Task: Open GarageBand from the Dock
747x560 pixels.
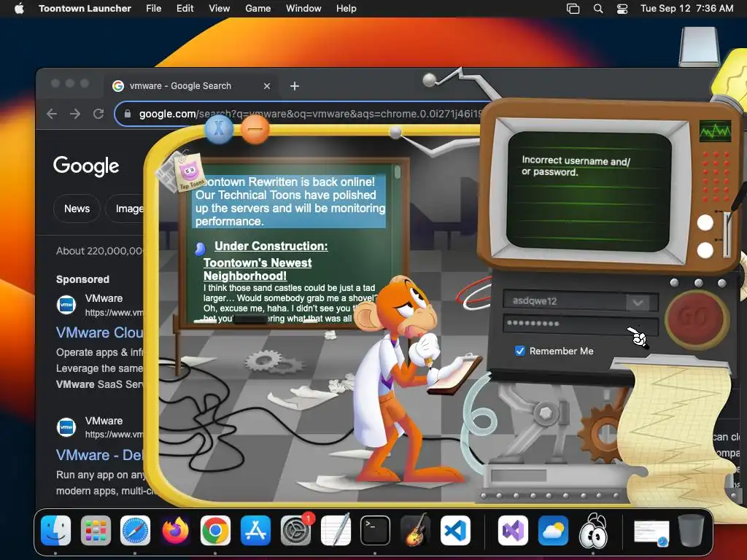Action: pos(415,529)
